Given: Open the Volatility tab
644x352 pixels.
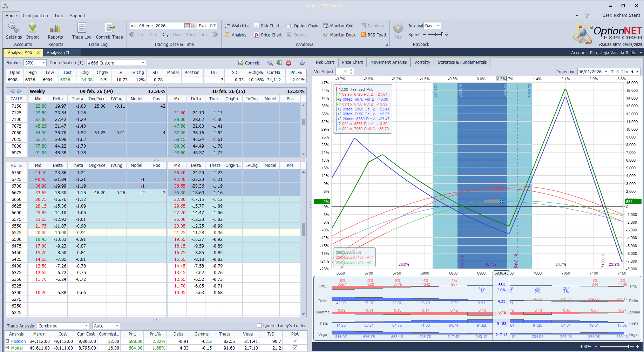Looking at the screenshot, I should coord(422,62).
